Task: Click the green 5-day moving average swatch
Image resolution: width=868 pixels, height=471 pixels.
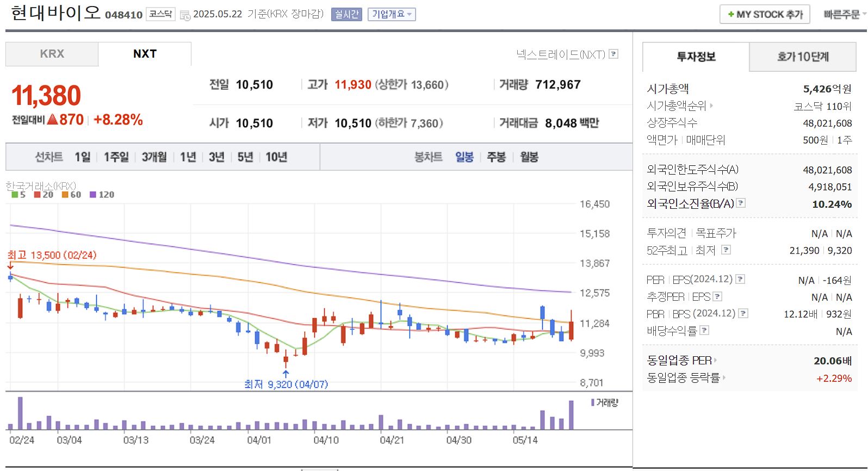Action: [x=15, y=194]
